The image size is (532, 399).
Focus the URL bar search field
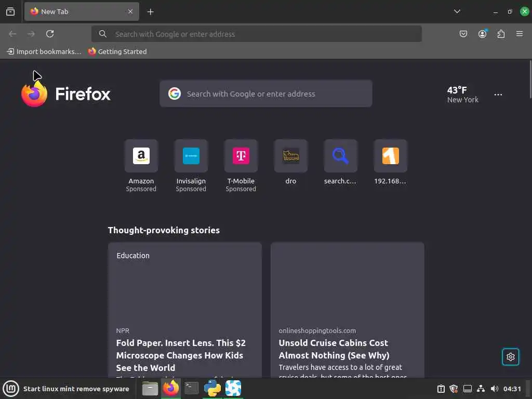click(257, 34)
